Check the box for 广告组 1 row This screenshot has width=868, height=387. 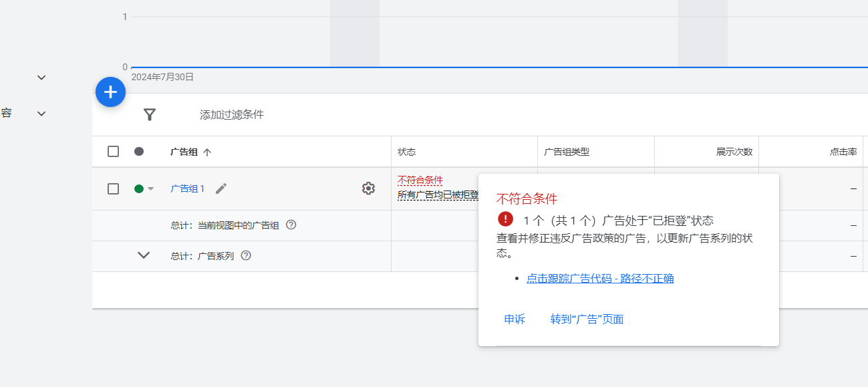pos(114,188)
